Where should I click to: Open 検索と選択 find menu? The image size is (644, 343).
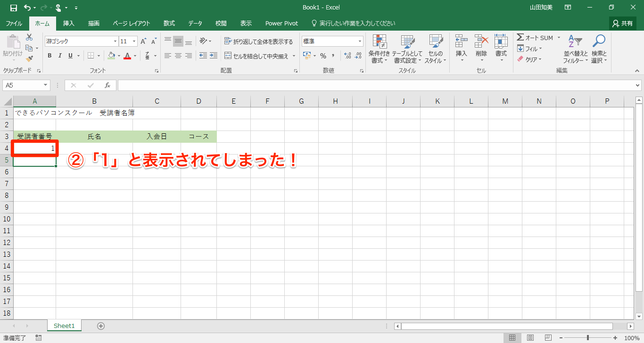click(599, 49)
